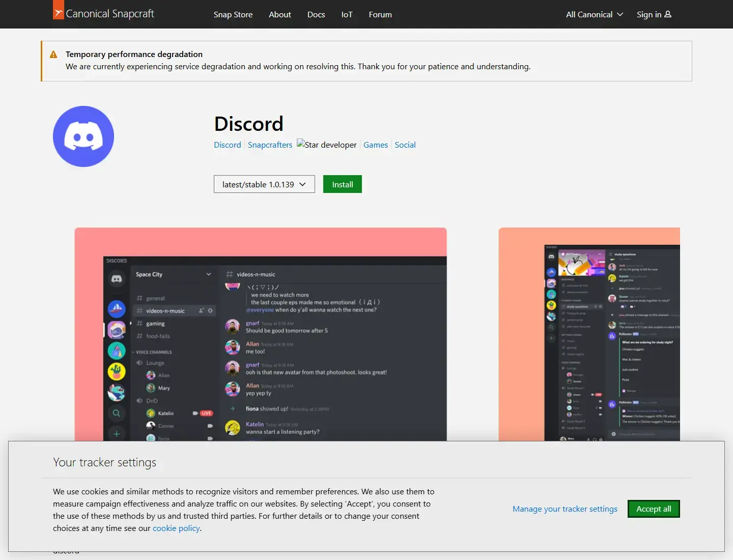Screen dimensions: 733x560
Task: Open the first Discord screenshot showing videos-n-music
Action: coord(261,334)
